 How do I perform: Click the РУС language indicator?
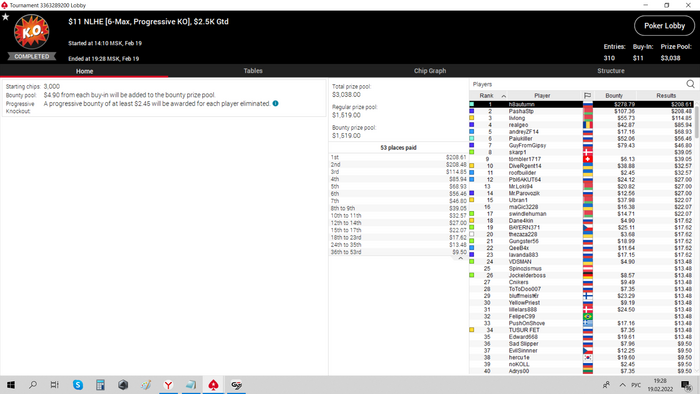636,385
